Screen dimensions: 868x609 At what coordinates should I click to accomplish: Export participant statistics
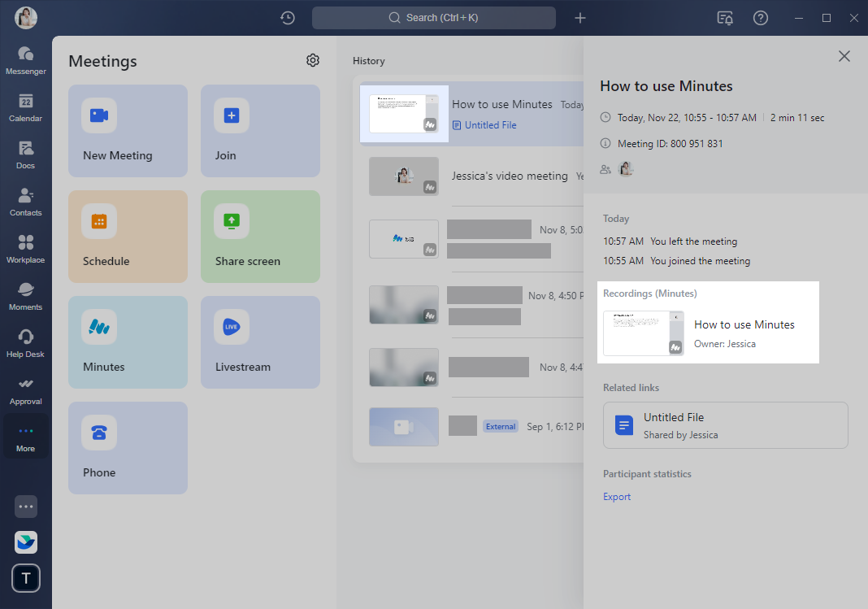(617, 497)
